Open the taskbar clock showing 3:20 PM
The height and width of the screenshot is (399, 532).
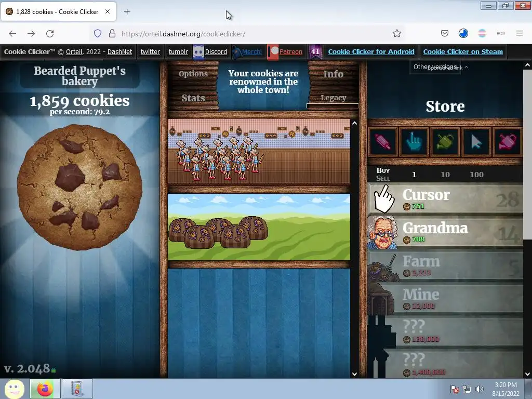[x=506, y=389]
